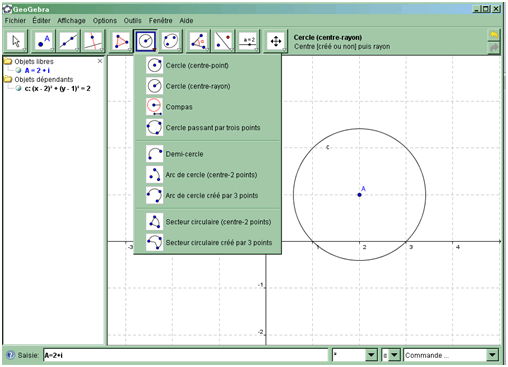Toggle visibility of circle c

(18, 88)
